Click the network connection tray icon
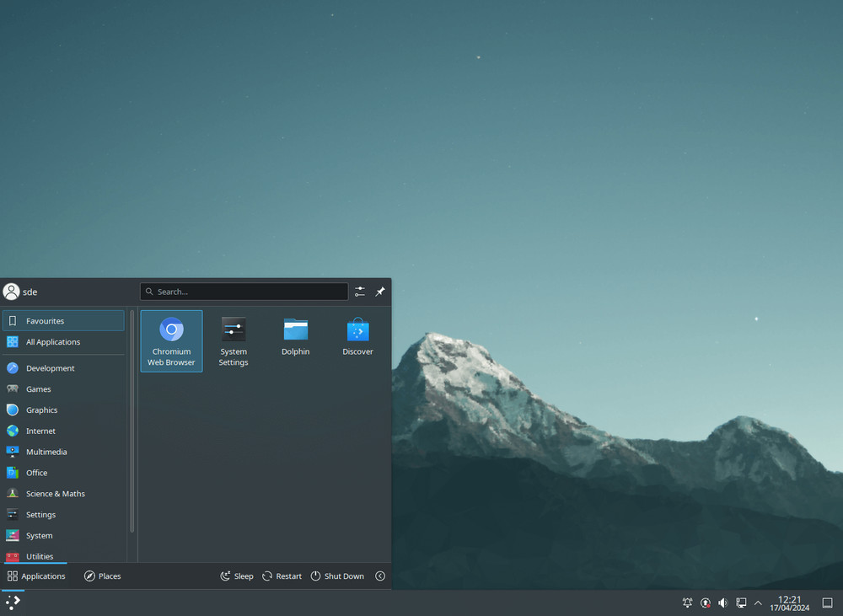 coord(741,603)
